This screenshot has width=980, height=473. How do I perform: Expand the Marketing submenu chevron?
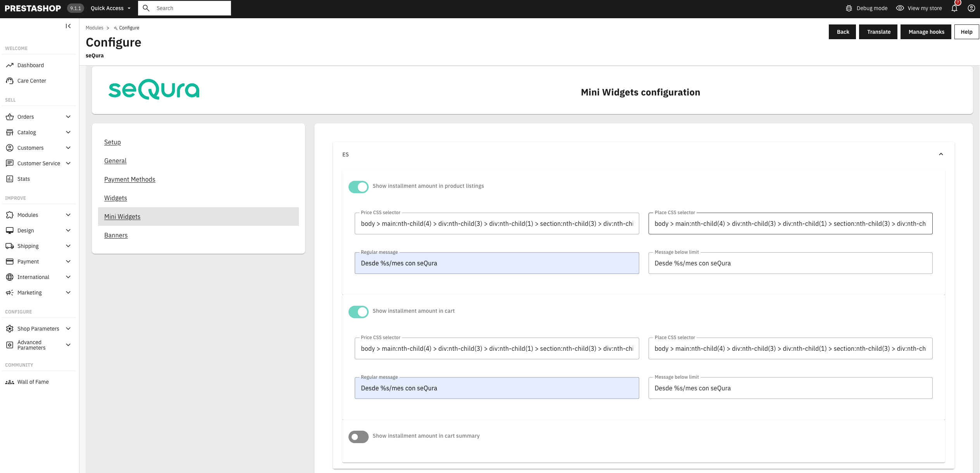68,293
